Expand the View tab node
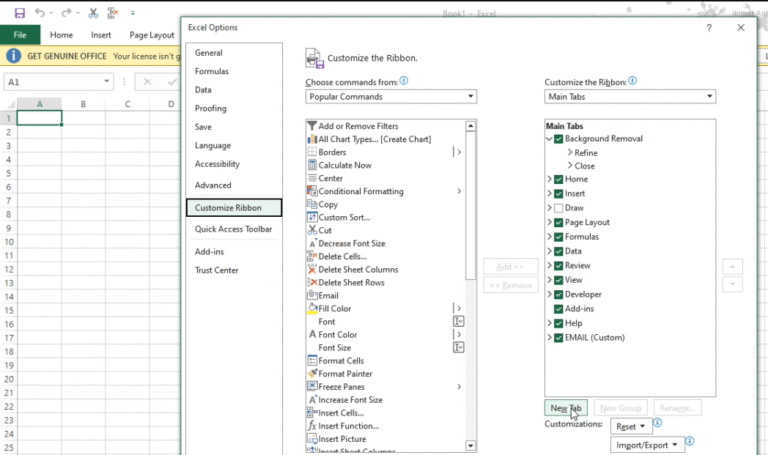This screenshot has height=455, width=768. 549,280
